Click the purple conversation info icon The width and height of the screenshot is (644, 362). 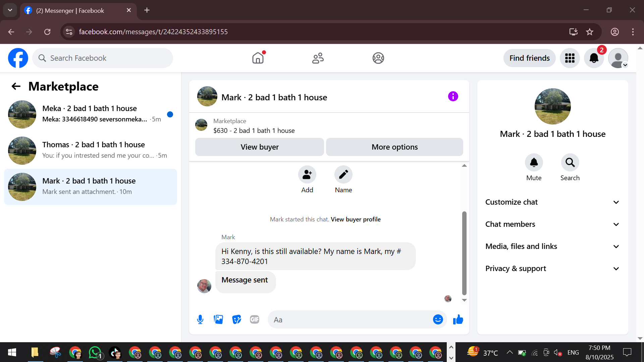[453, 97]
